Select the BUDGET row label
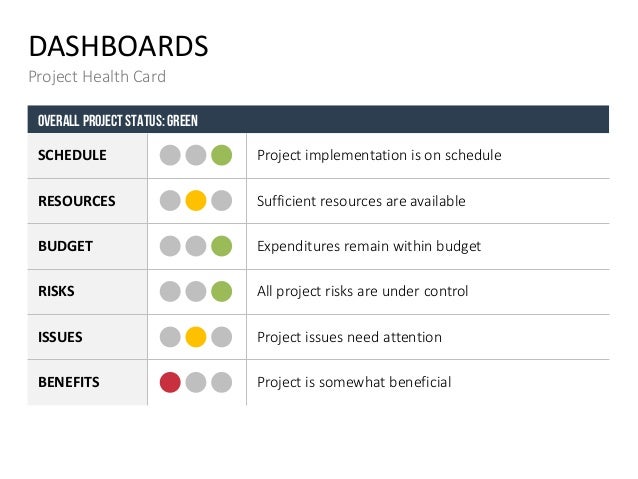 tap(65, 246)
